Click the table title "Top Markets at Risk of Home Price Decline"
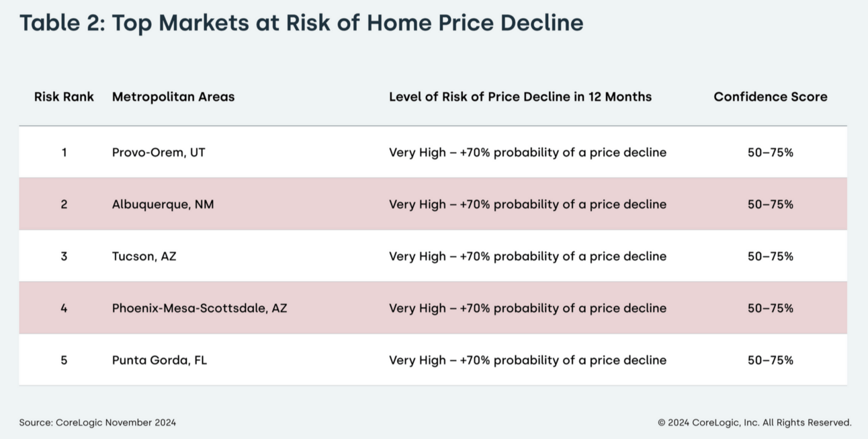The width and height of the screenshot is (868, 439). click(301, 23)
